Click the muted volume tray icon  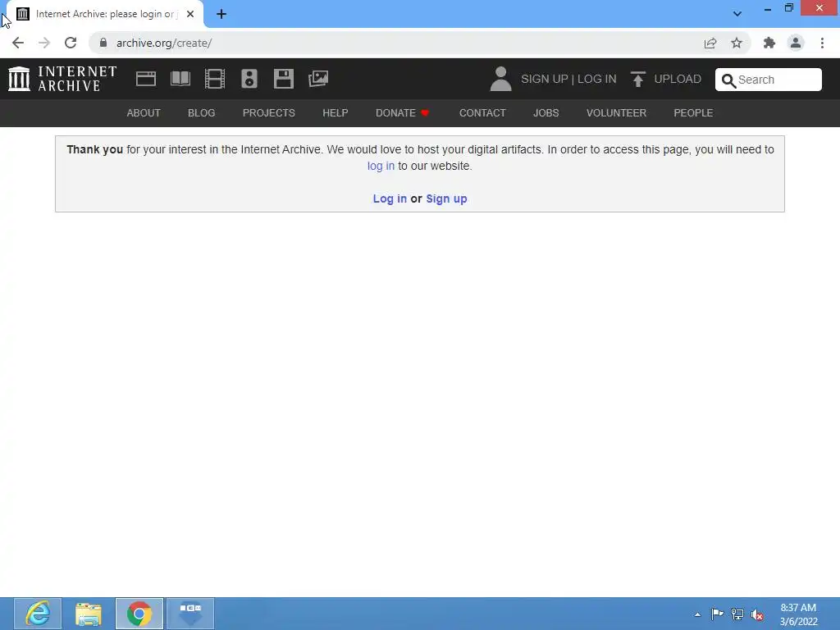click(x=757, y=615)
